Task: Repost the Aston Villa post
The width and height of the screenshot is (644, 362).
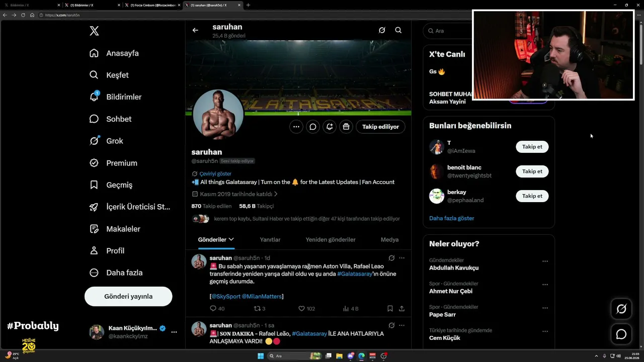Action: point(260,309)
